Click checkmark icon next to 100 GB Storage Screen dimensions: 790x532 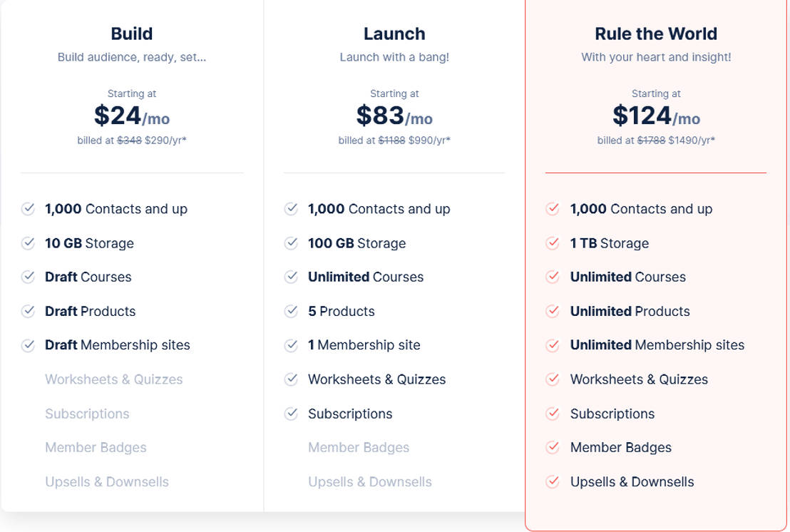tap(291, 243)
